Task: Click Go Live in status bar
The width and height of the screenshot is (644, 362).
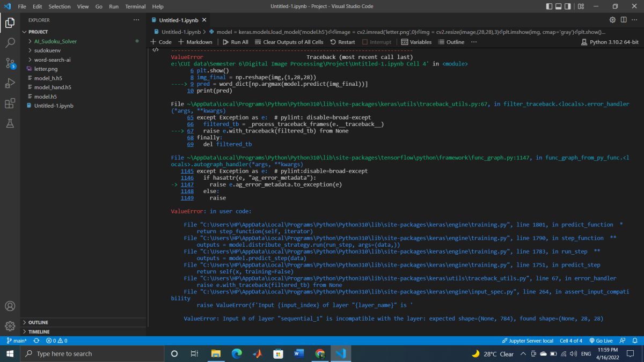Action: click(x=601, y=341)
